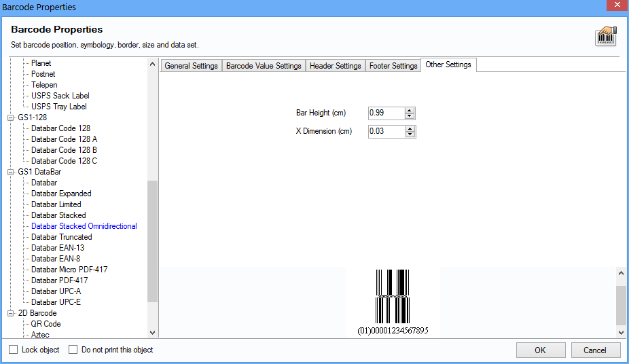The height and width of the screenshot is (364, 629).
Task: Select Databar EAN-13 symbology
Action: click(58, 248)
